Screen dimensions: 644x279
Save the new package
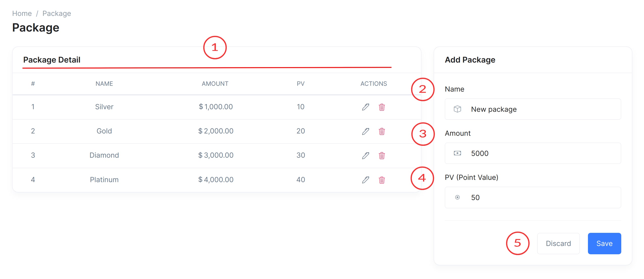click(x=604, y=243)
